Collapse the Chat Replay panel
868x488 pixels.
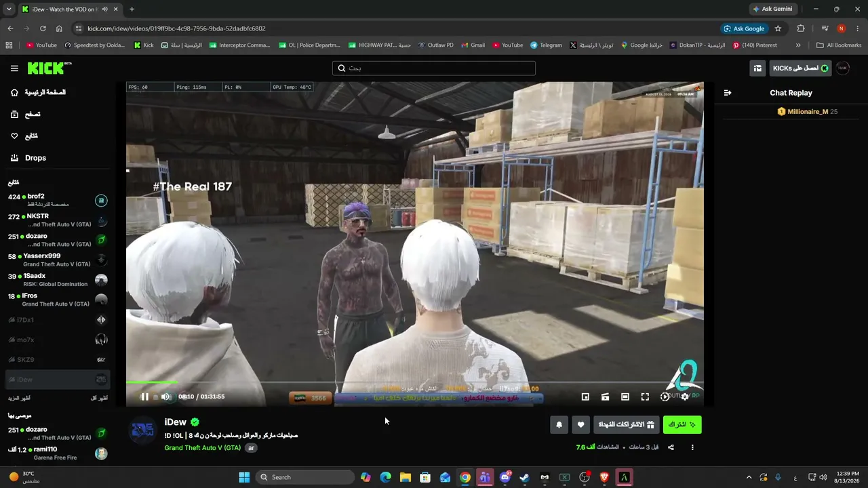[728, 93]
